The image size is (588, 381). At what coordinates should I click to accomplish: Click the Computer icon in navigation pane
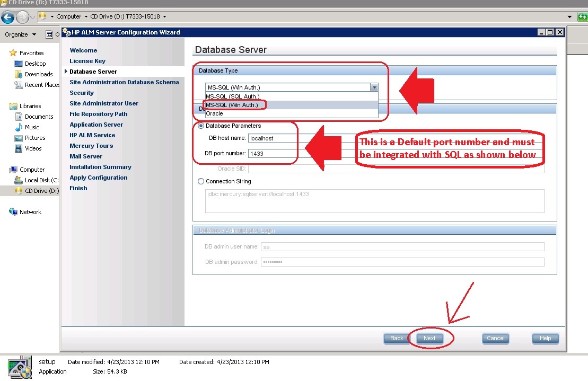pyautogui.click(x=13, y=170)
